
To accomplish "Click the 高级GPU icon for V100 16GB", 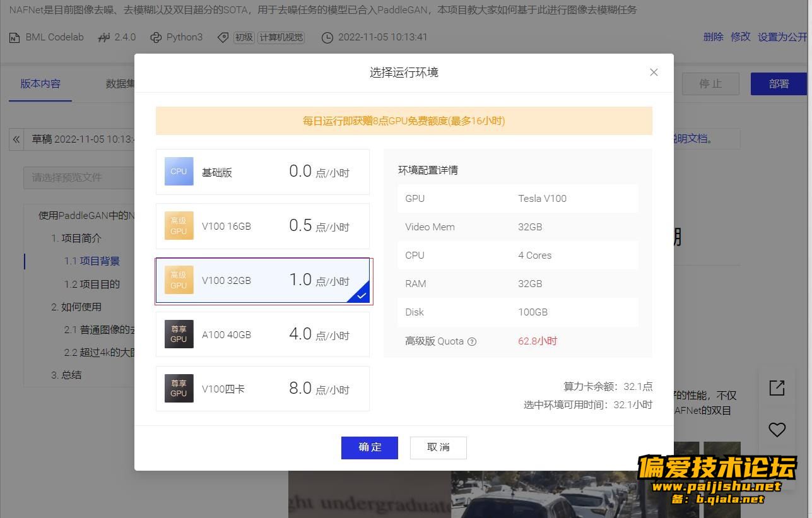I will point(179,226).
